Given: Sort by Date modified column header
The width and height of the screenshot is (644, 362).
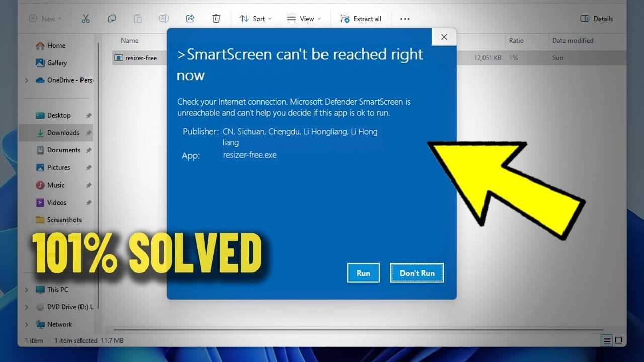Looking at the screenshot, I should pos(573,41).
